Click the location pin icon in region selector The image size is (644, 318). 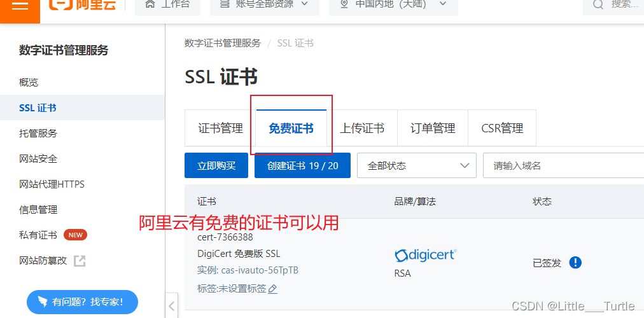click(344, 4)
